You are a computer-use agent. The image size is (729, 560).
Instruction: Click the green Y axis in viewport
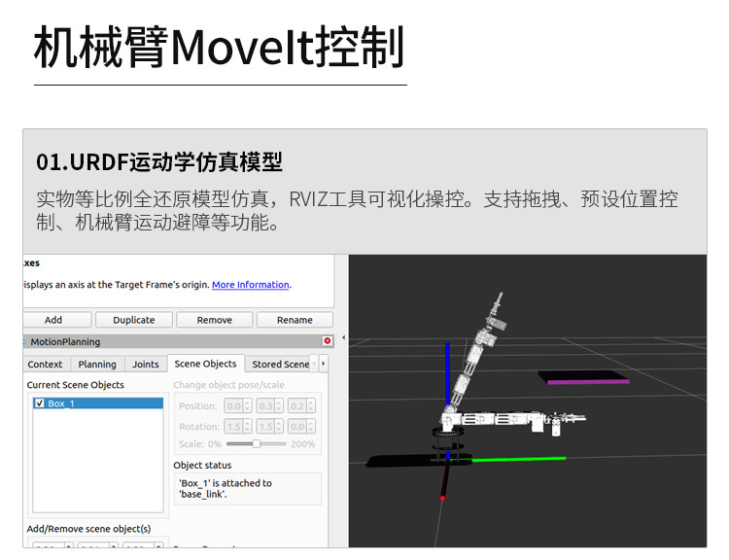click(x=518, y=460)
